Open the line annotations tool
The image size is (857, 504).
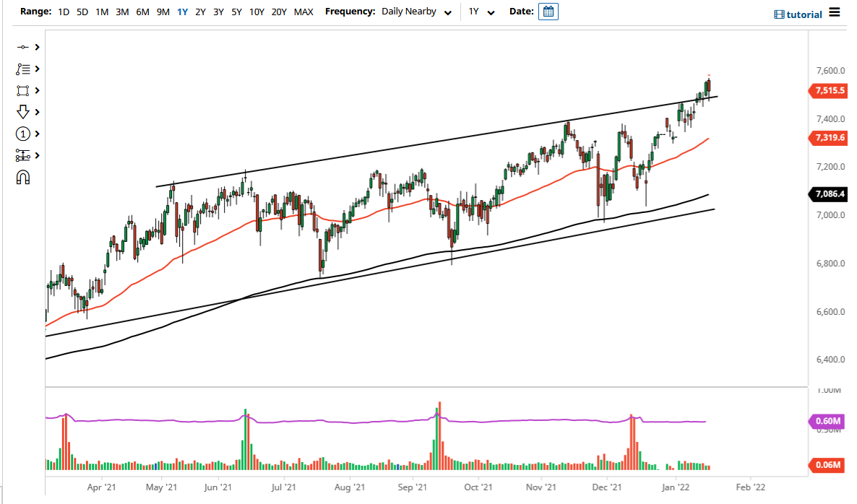(24, 69)
